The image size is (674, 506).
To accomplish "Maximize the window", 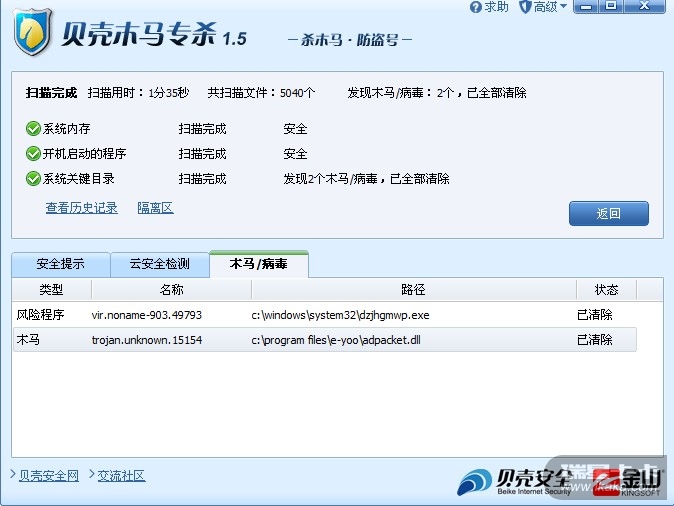I will (611, 6).
